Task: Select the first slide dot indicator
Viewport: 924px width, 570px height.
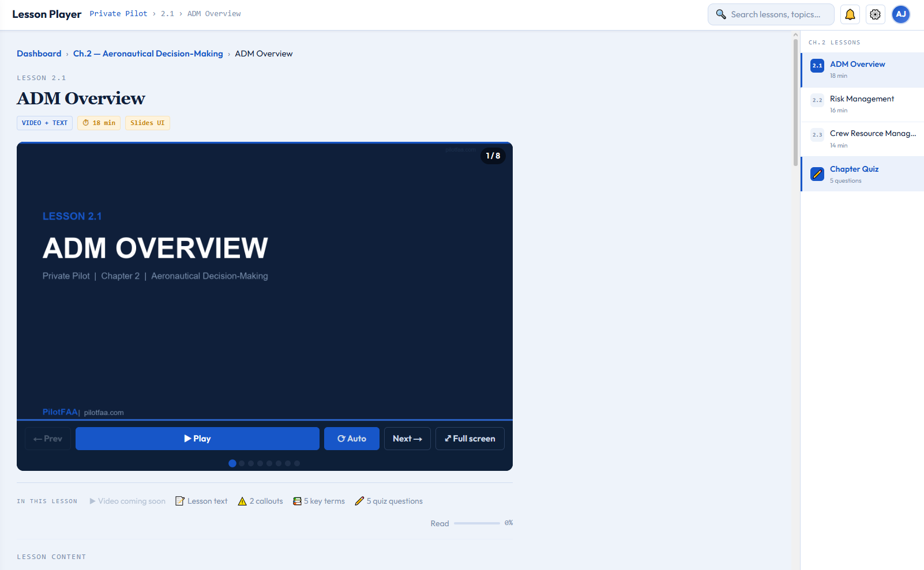Action: (x=232, y=463)
